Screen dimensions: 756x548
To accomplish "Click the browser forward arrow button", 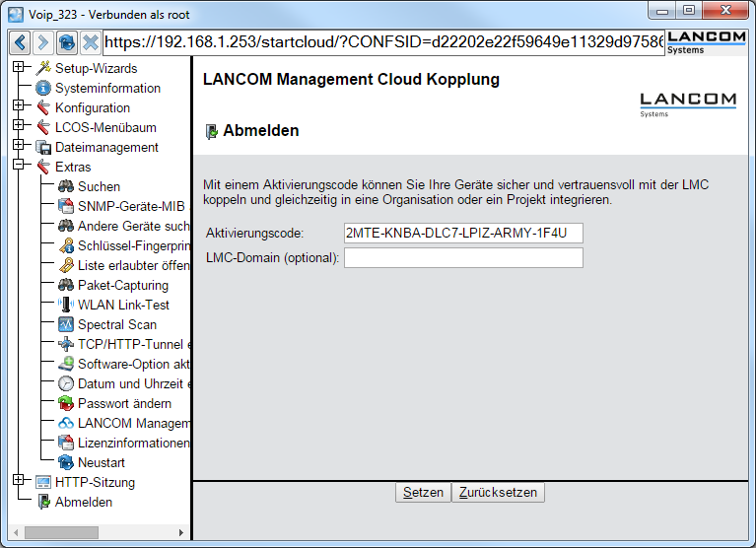I will (43, 43).
